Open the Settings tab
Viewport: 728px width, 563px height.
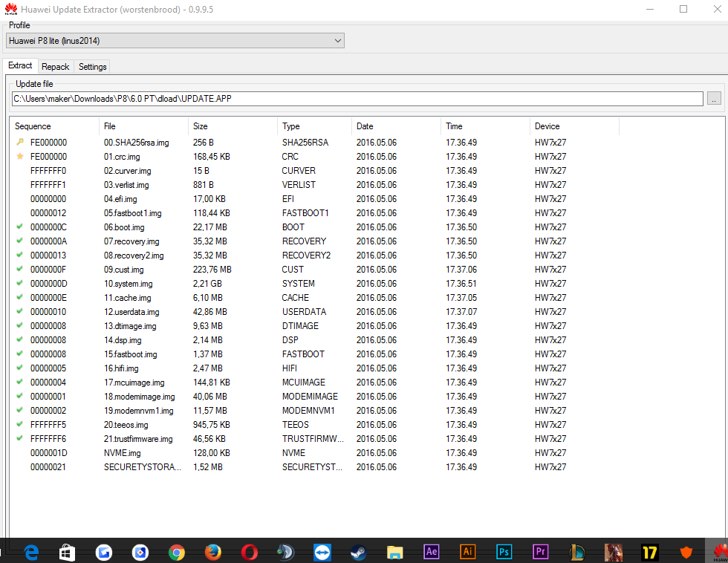(92, 67)
